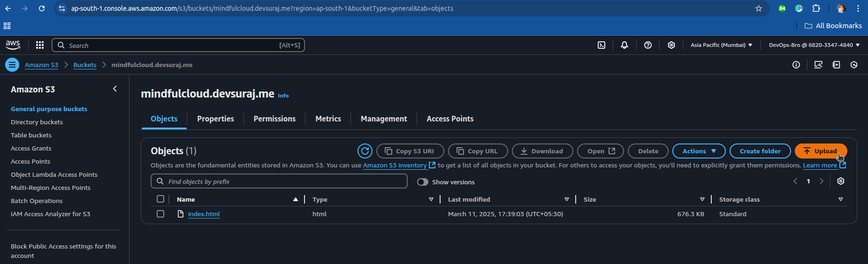Click the Open button
Image resolution: width=868 pixels, height=264 pixels.
(x=601, y=151)
